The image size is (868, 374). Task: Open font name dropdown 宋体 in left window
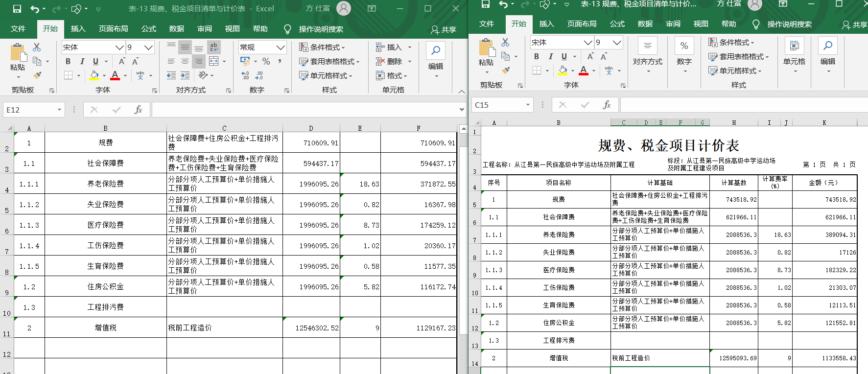pos(119,47)
